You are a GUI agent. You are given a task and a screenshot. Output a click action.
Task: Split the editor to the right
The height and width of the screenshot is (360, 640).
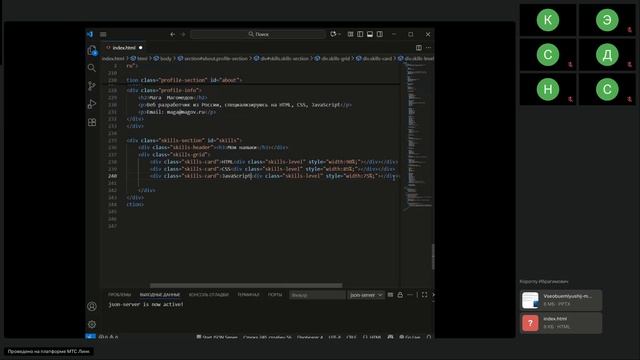coord(419,48)
